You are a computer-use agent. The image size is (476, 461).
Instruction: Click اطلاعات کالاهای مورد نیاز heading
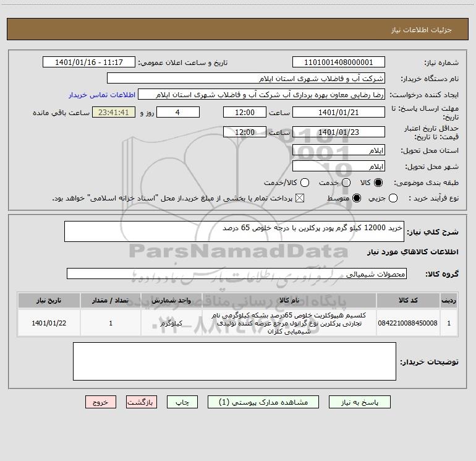pos(412,252)
